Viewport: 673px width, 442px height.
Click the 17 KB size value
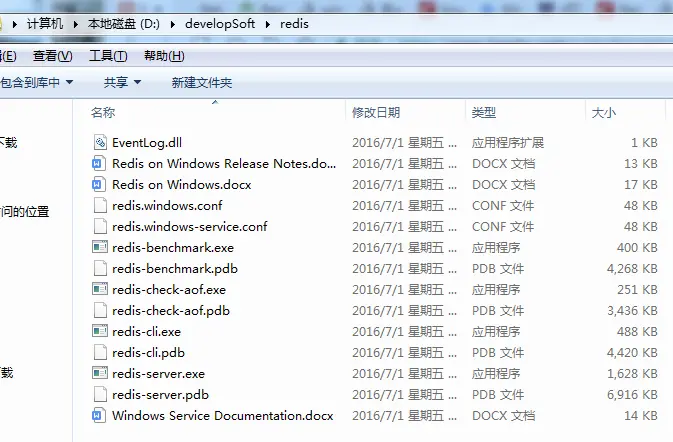641,185
